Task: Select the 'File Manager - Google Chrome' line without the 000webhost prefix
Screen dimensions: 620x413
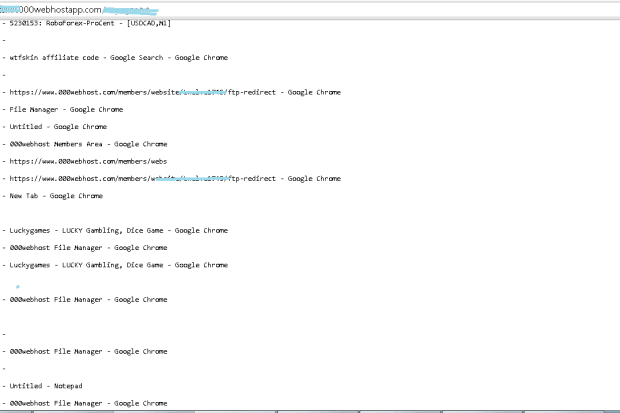Action: (66, 110)
